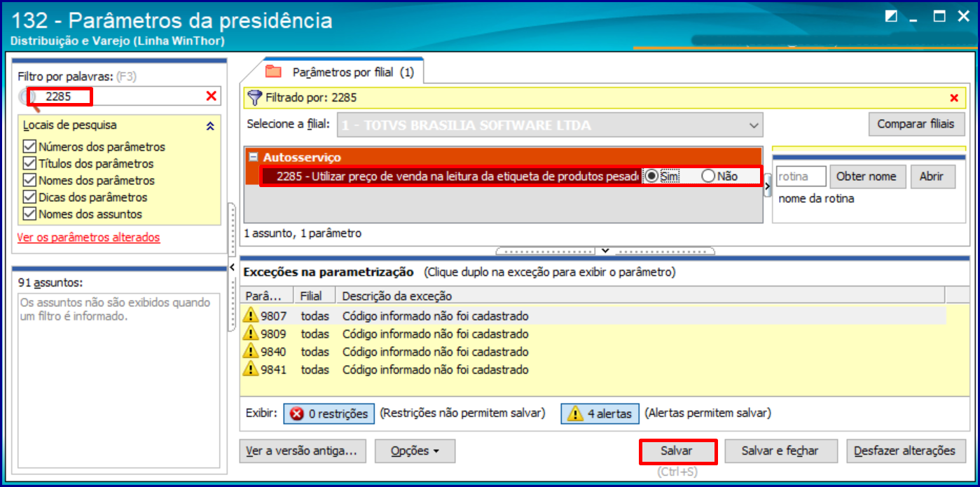Screen dimensions: 980x487
Task: Toggle 'Dicas dos parâmetros' checkbox
Action: (x=29, y=197)
